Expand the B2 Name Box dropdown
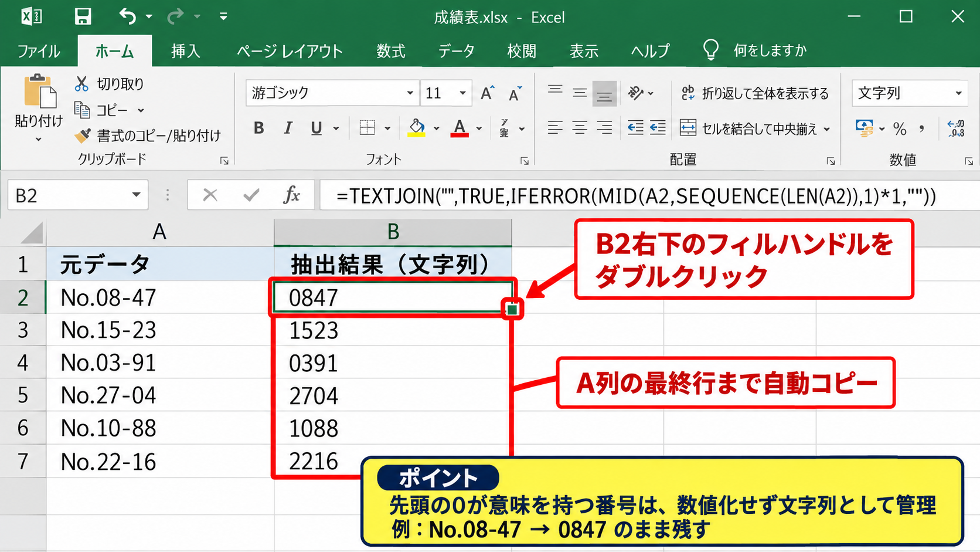This screenshot has height=552, width=980. (x=136, y=195)
